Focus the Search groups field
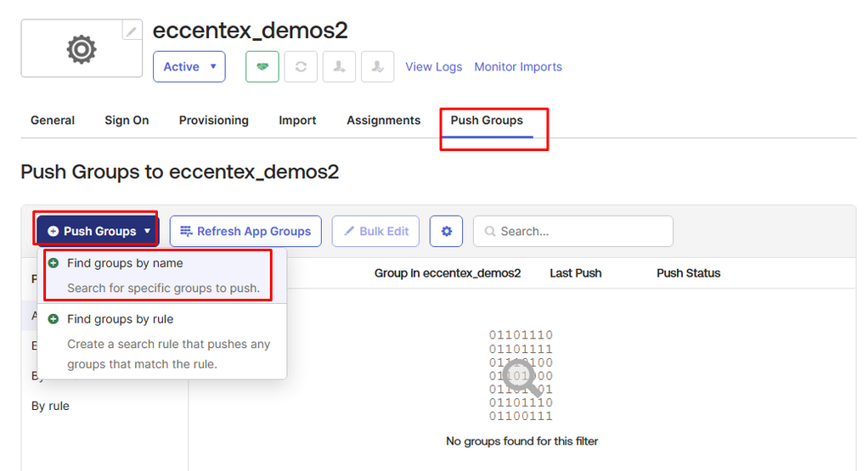The image size is (868, 471). pyautogui.click(x=573, y=231)
